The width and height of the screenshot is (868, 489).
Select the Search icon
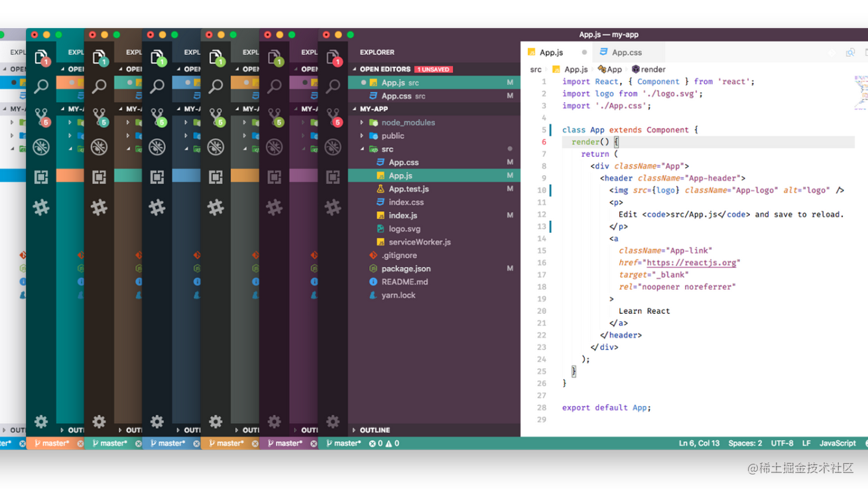click(334, 87)
